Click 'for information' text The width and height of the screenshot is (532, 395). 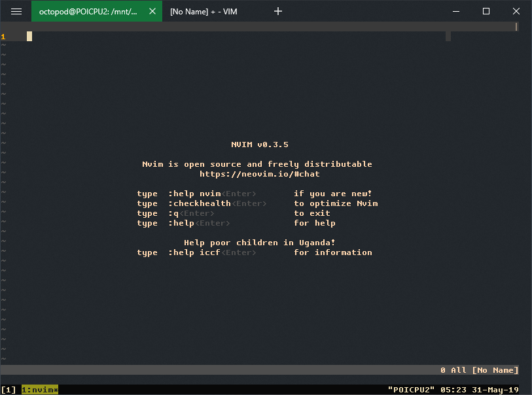(x=333, y=252)
